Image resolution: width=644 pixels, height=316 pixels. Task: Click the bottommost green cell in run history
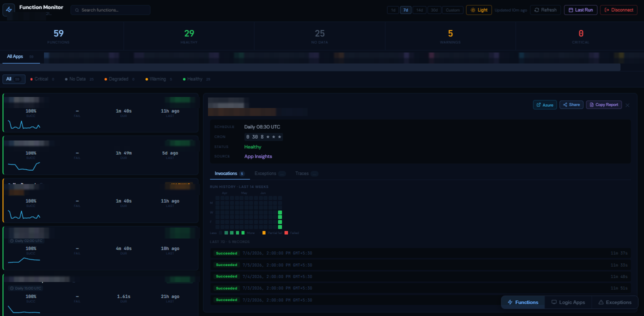280,226
